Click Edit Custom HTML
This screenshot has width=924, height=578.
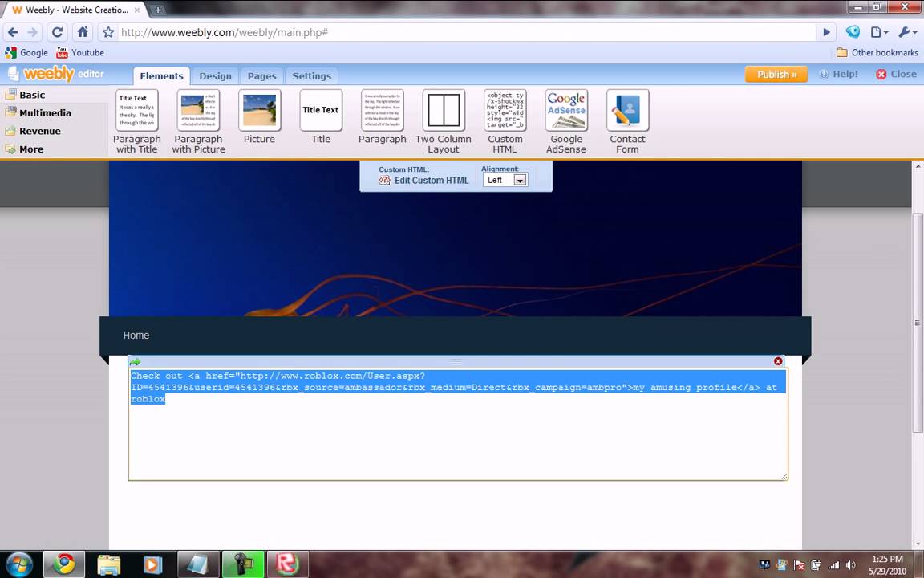coord(423,181)
